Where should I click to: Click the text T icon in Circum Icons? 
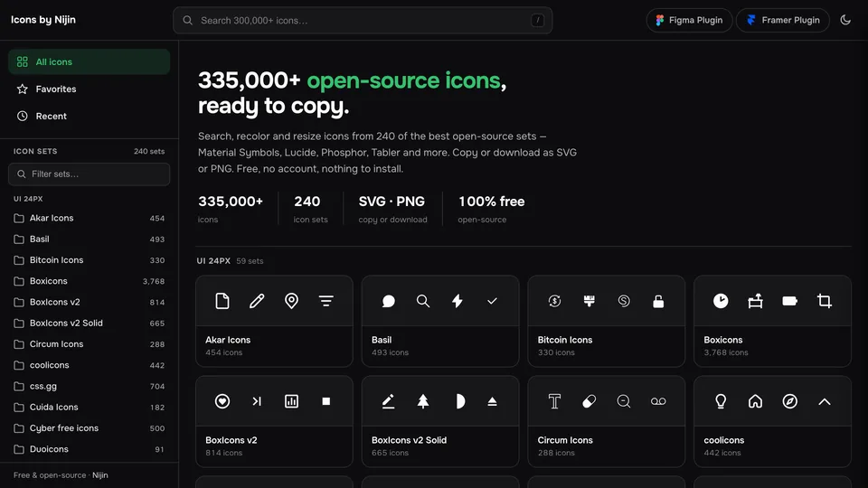(554, 401)
